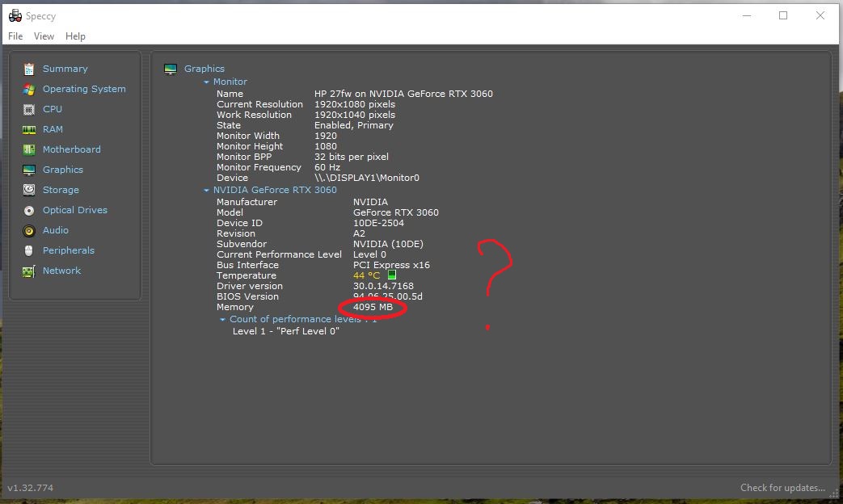Click the window resize grip corner

coord(834,495)
